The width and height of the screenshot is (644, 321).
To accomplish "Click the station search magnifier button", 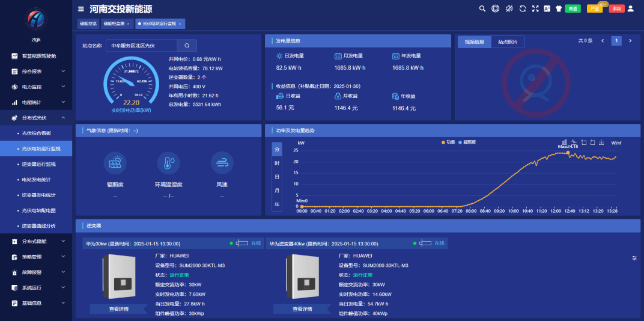I will 187,46.
